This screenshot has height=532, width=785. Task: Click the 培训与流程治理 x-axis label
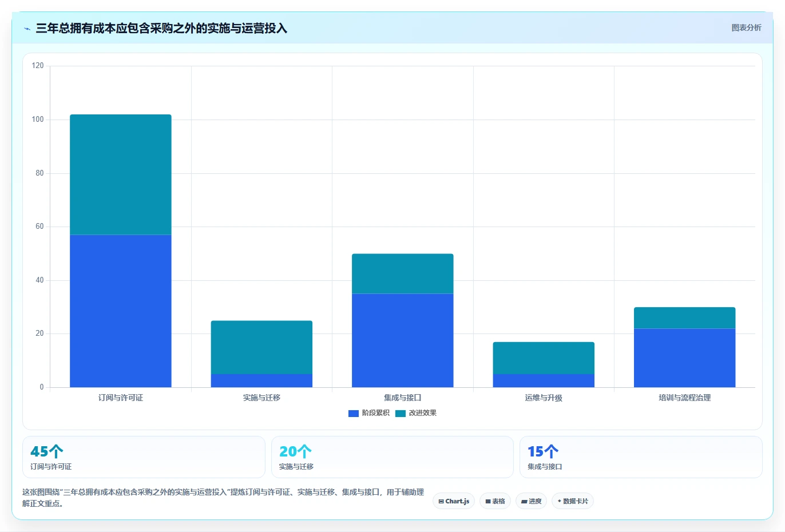tap(685, 398)
